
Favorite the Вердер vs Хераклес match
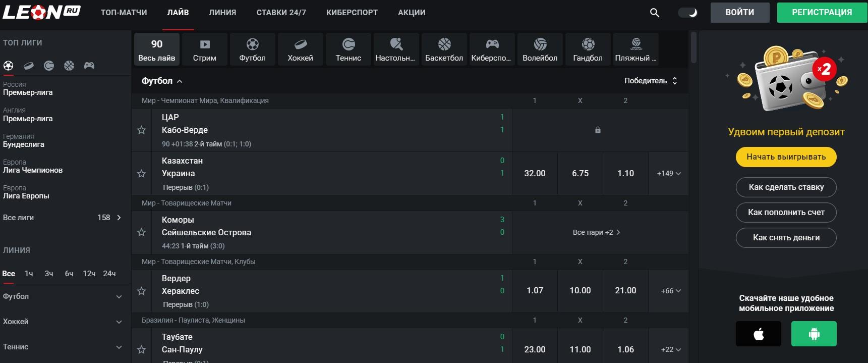pos(142,291)
